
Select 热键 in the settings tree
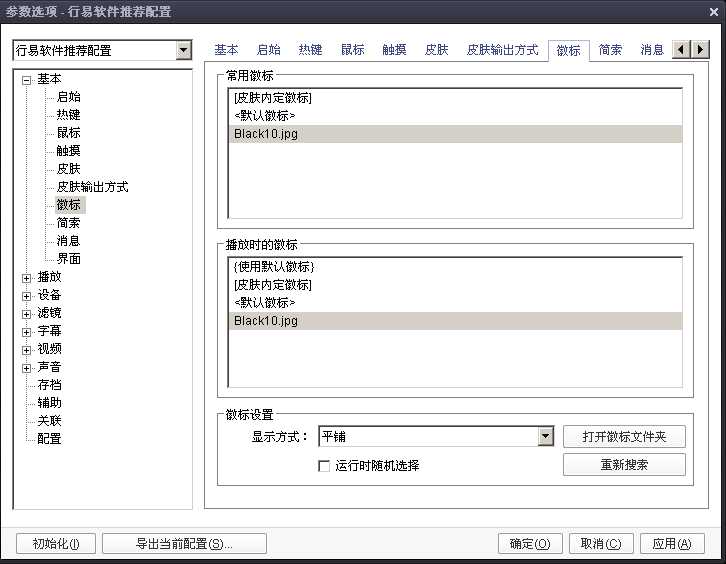(69, 115)
